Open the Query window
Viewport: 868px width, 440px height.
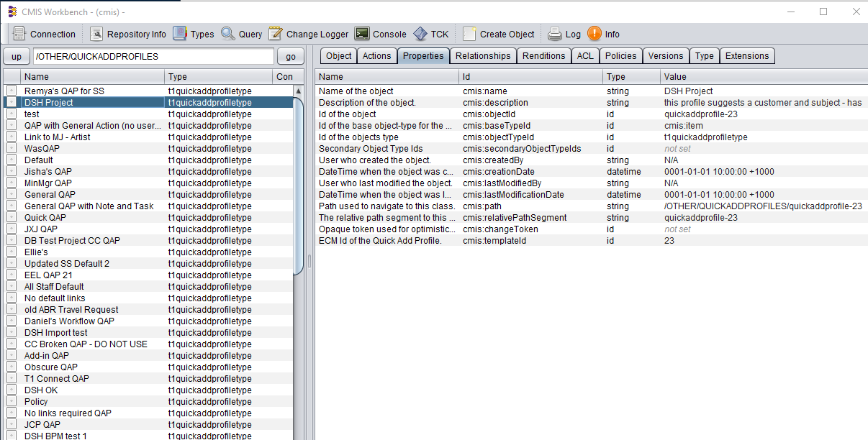[242, 34]
